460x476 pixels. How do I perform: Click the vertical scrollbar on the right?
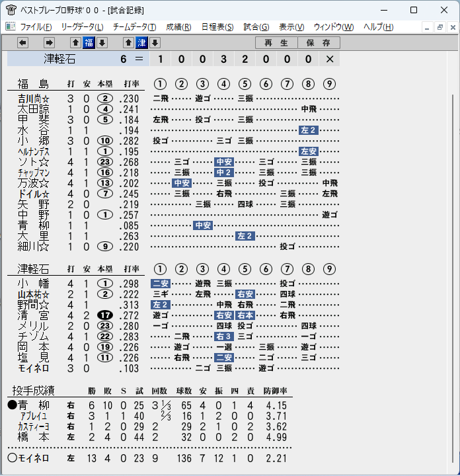[x=453, y=278]
